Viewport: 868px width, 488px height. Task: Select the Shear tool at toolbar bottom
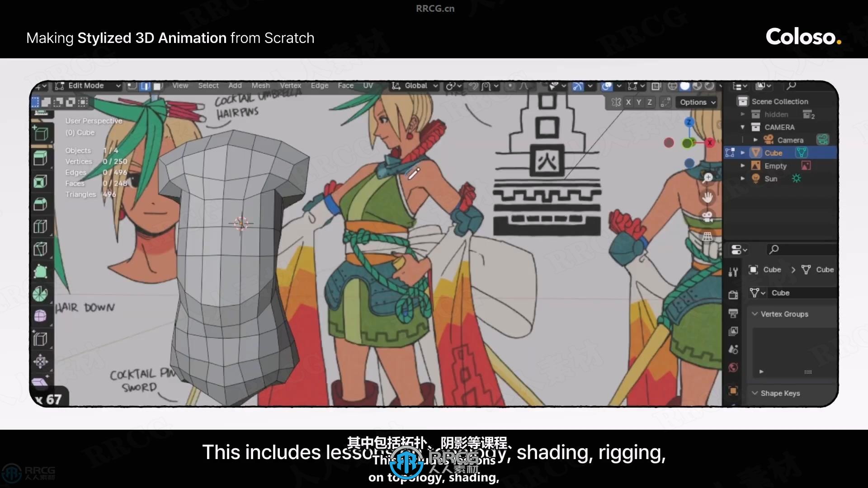(41, 383)
